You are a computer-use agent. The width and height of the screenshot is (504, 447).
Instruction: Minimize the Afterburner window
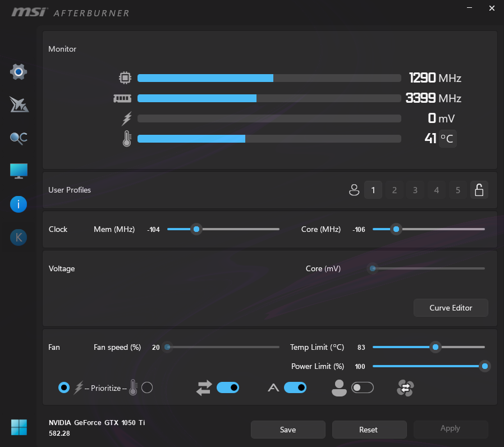[469, 8]
